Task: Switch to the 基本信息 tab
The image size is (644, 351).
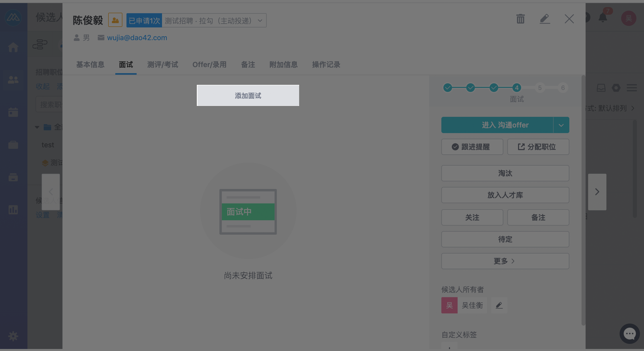Action: 90,65
